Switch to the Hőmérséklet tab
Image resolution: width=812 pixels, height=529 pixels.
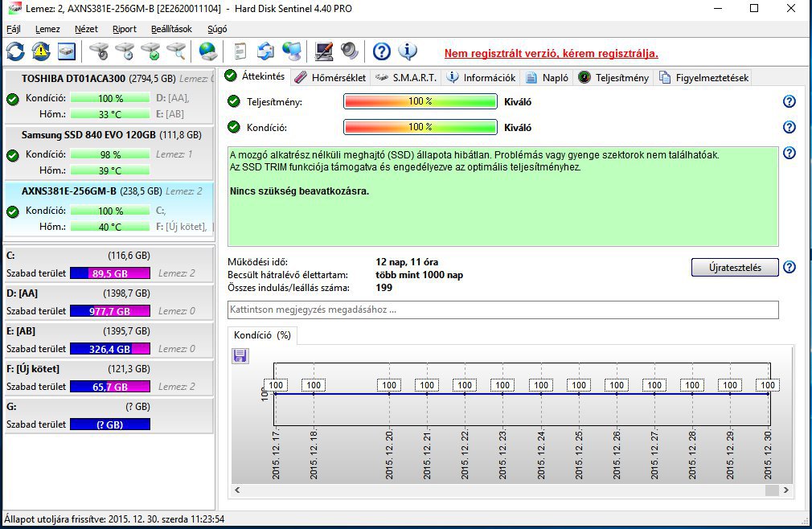[x=330, y=78]
